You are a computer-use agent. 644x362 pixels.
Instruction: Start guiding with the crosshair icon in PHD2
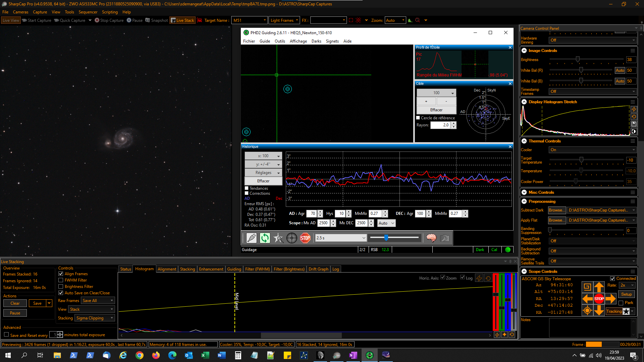coord(292,238)
